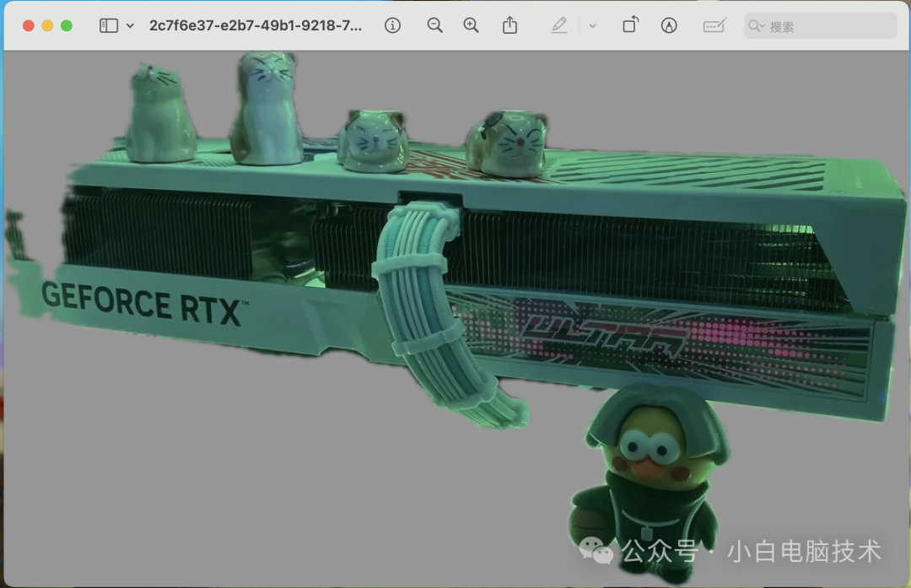Toggle the sidebar view button

pos(109,25)
